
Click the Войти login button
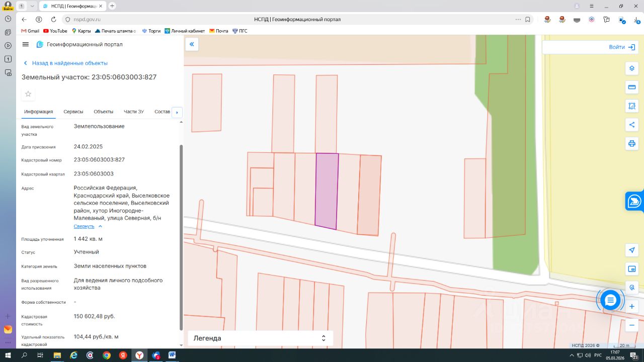point(621,47)
